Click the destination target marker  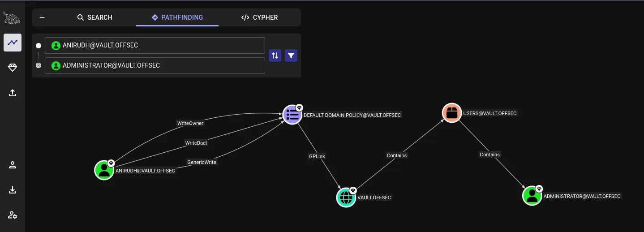(x=39, y=65)
